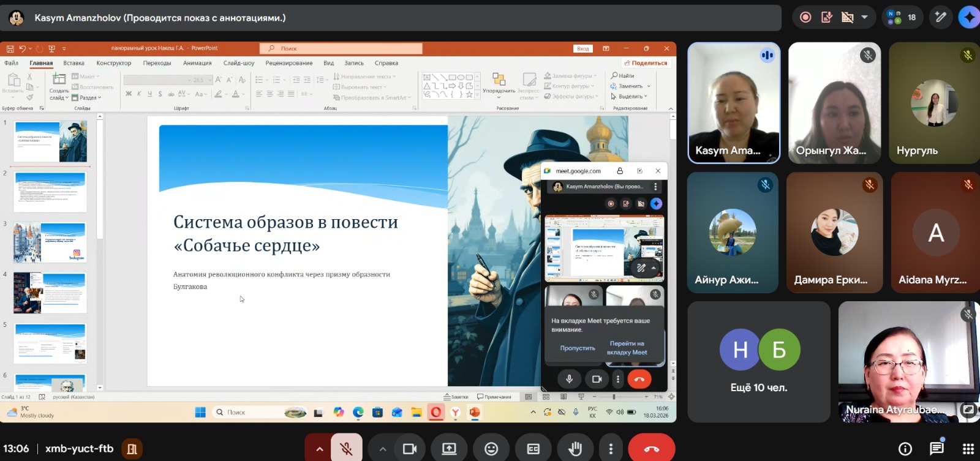Expand the recording indicators dropdown arrow
Screen dimensions: 980x461
(x=865, y=17)
